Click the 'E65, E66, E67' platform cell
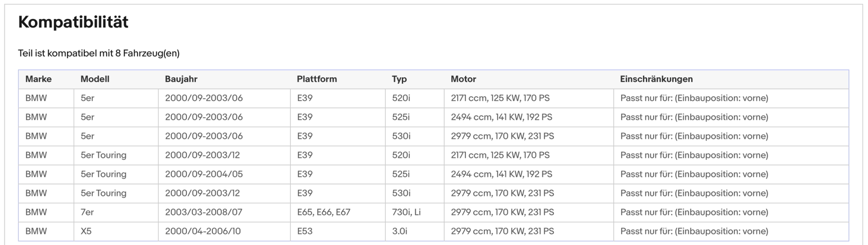Viewport: 868px width, 245px height. coord(338,212)
